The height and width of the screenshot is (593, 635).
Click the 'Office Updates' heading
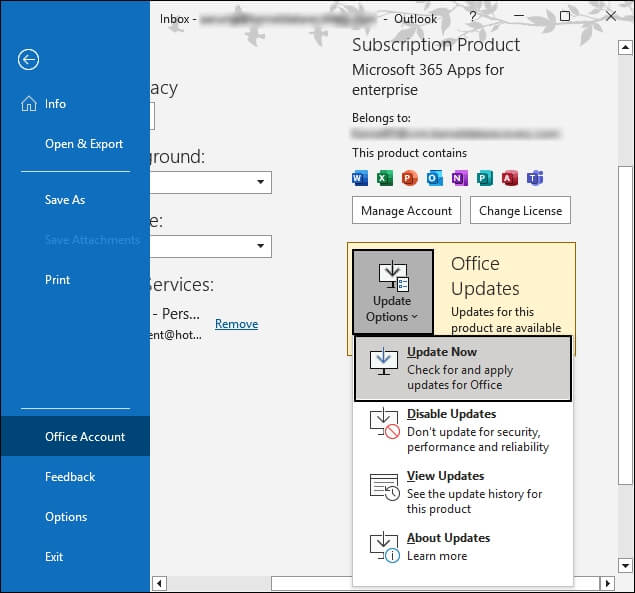click(485, 276)
